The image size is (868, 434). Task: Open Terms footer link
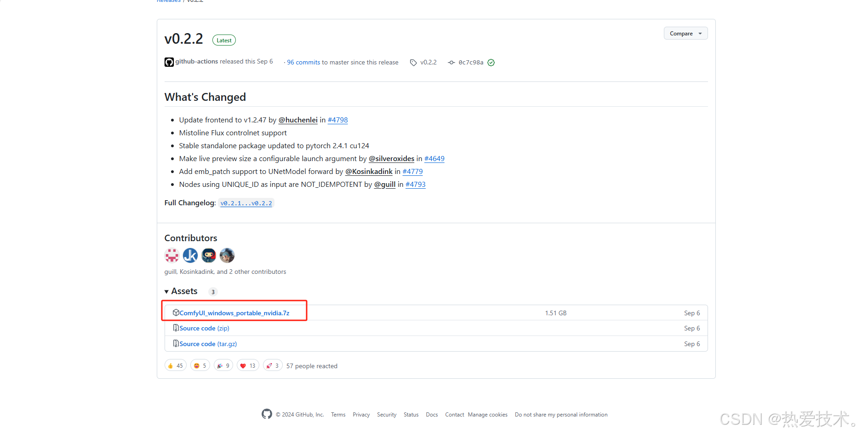pyautogui.click(x=338, y=415)
